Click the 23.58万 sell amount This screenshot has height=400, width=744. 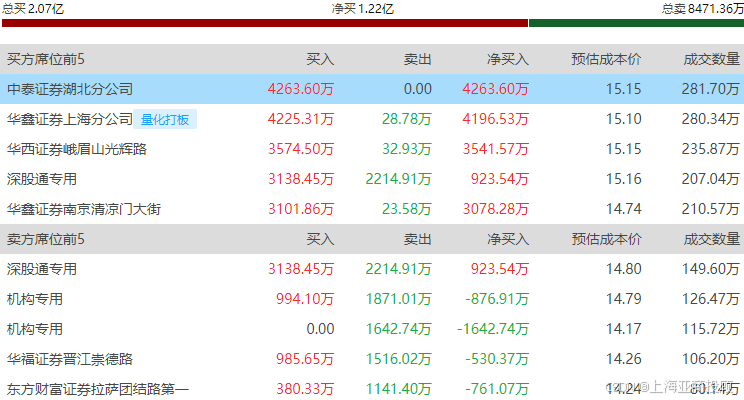[407, 209]
